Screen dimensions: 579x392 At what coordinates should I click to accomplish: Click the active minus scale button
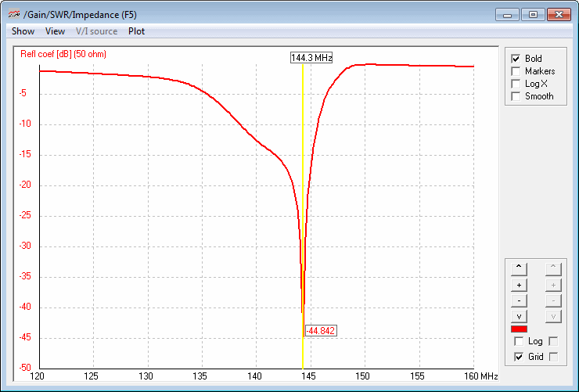coord(519,300)
